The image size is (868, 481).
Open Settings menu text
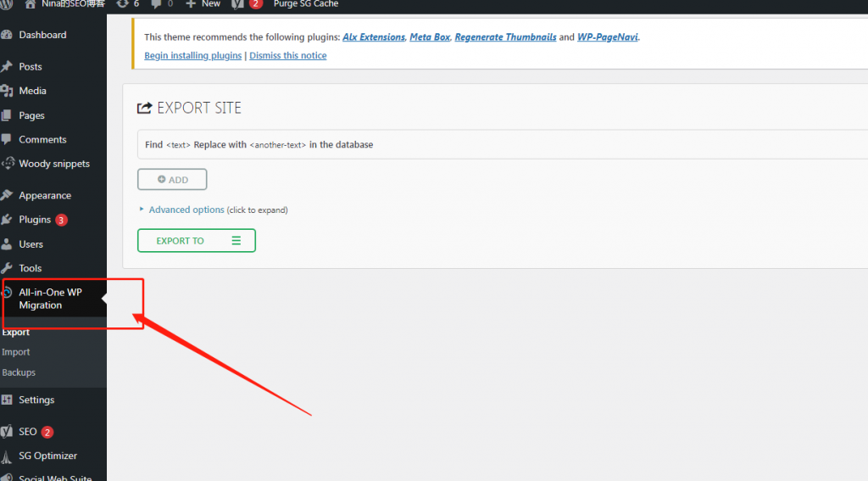coord(36,400)
